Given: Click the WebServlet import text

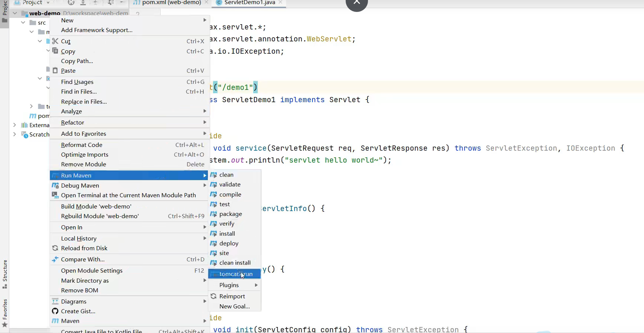Looking at the screenshot, I should click(329, 39).
